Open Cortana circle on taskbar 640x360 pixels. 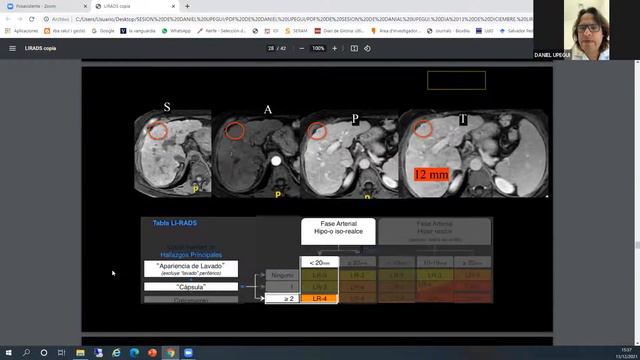44,353
